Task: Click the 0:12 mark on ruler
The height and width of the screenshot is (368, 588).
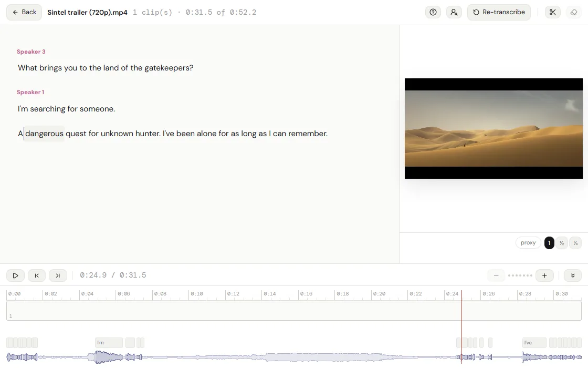Action: [233, 294]
